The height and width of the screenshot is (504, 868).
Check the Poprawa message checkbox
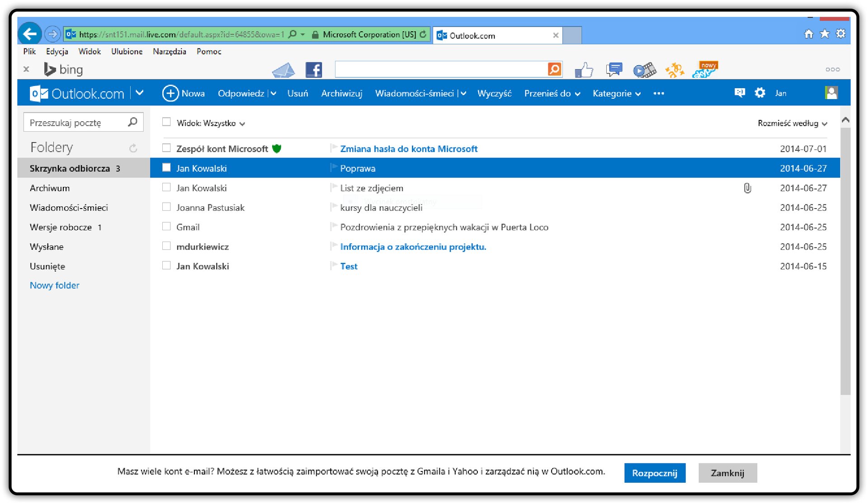166,167
